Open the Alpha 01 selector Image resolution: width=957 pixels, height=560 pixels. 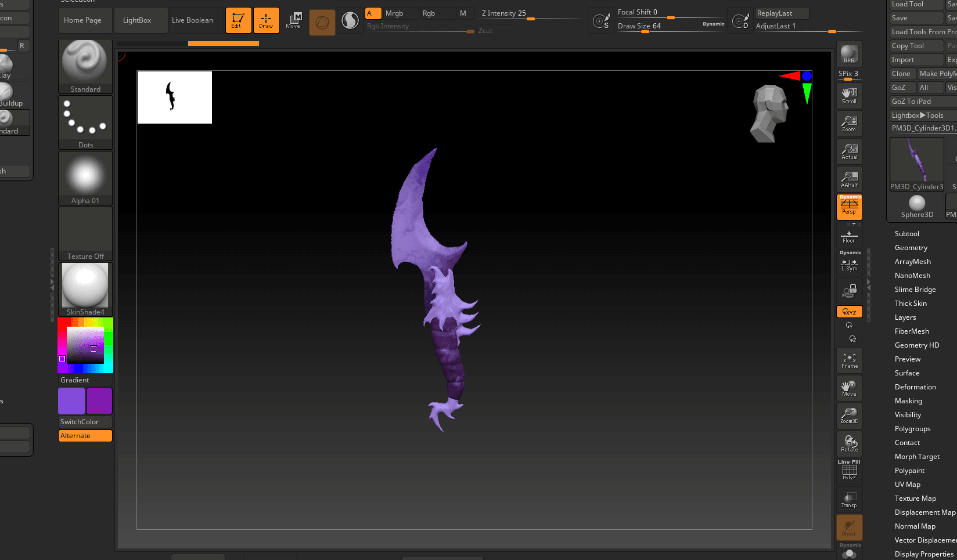[x=85, y=178]
